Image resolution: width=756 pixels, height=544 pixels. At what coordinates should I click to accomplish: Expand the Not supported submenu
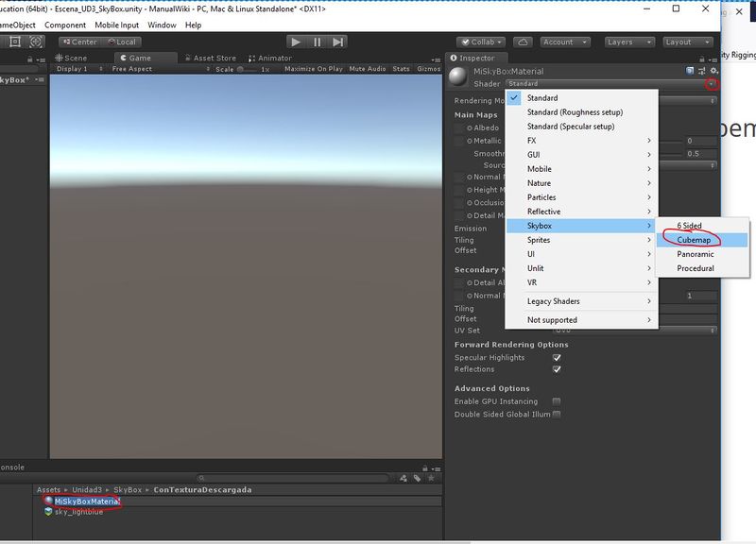(582, 320)
